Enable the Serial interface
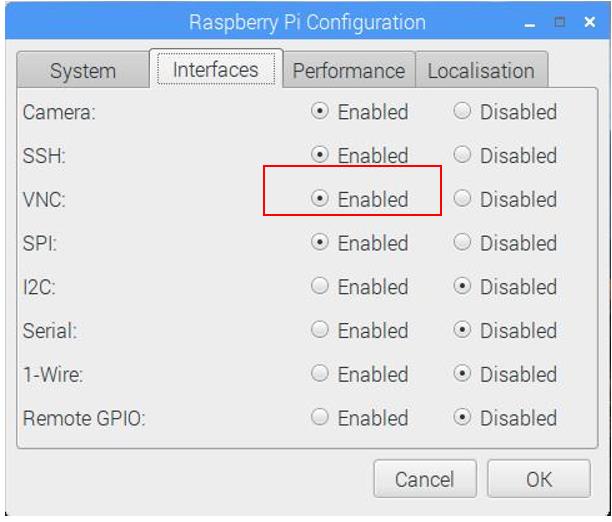 [320, 331]
